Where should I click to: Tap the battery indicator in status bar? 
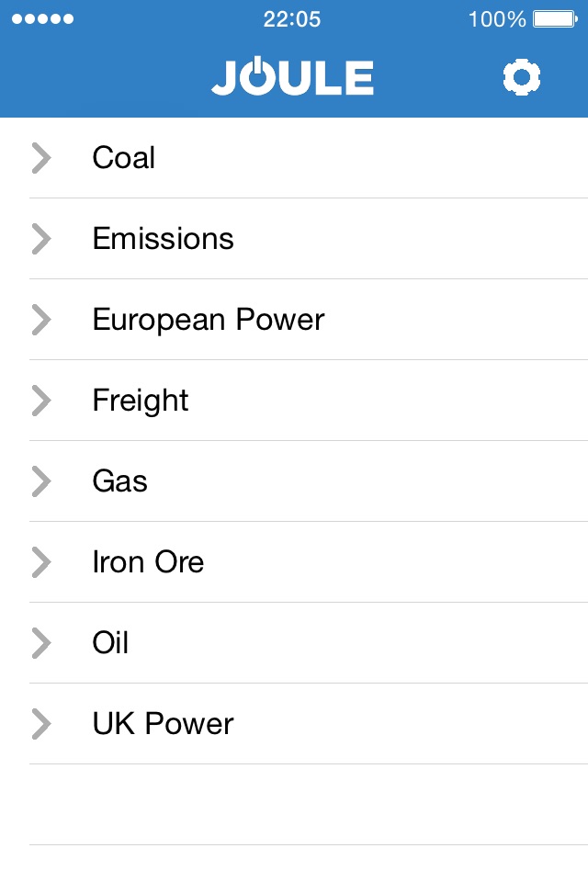[555, 18]
